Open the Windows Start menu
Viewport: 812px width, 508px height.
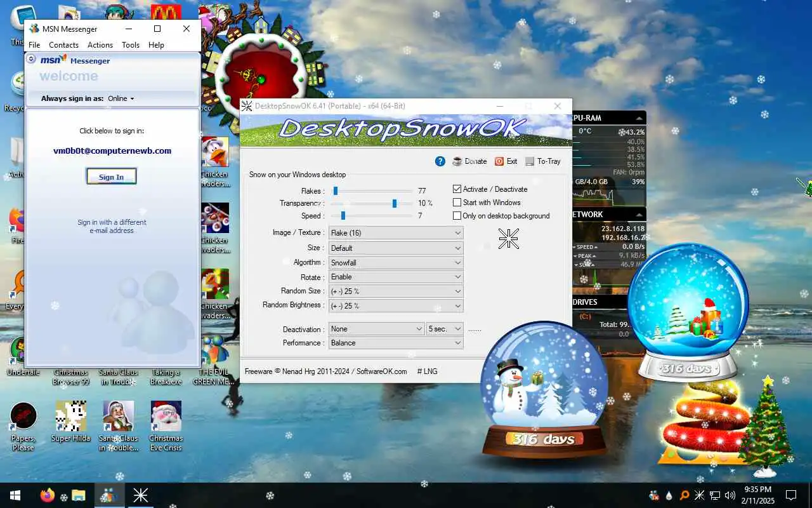15,495
